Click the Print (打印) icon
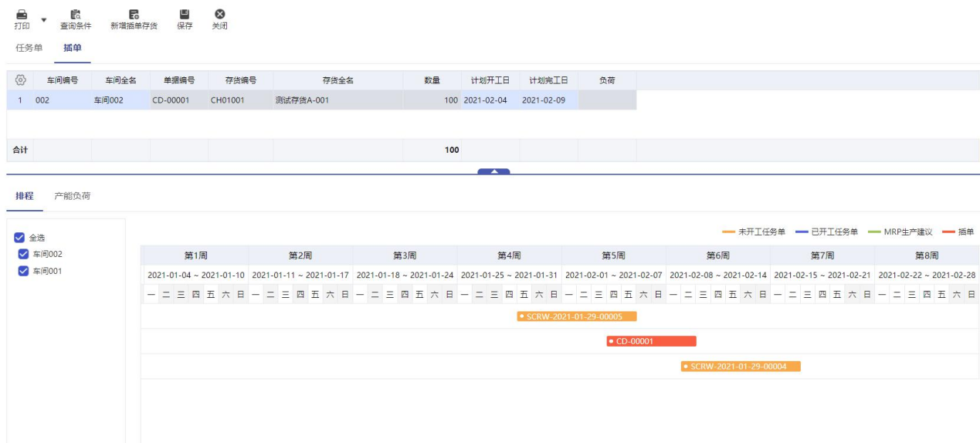The width and height of the screenshot is (980, 443). (x=22, y=15)
